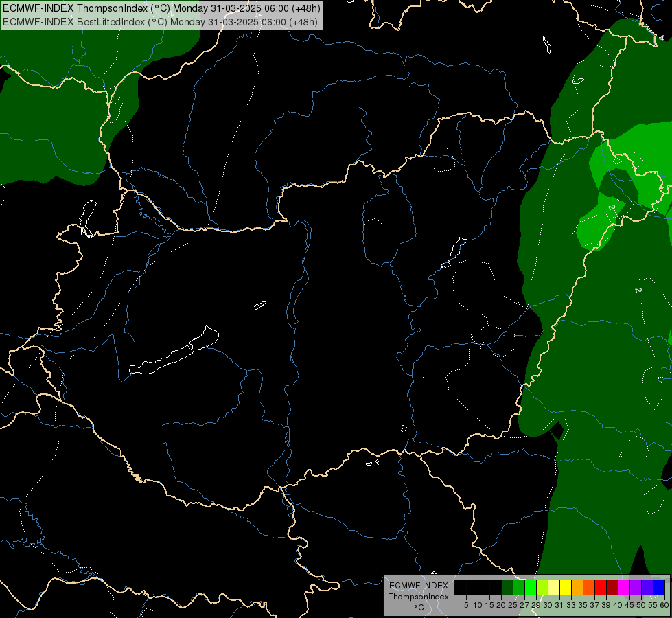
Task: Click the legend tick value 40
Action: [618, 605]
